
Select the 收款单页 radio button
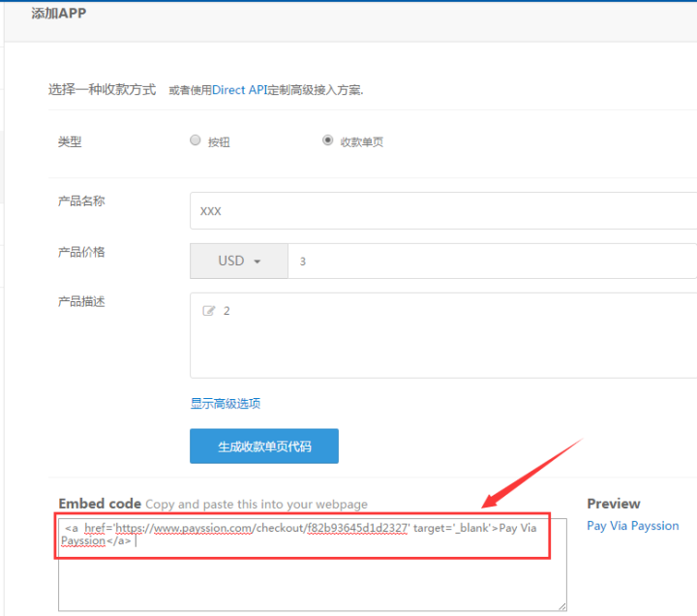click(x=327, y=140)
